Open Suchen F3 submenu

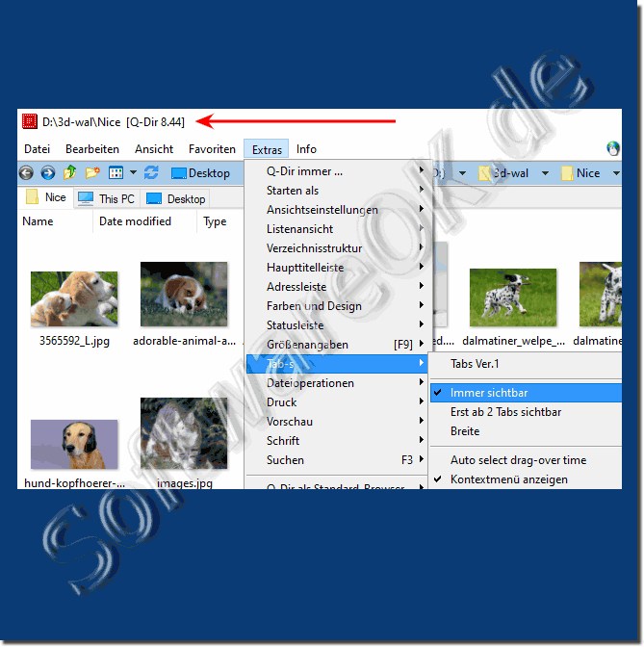pos(338,460)
